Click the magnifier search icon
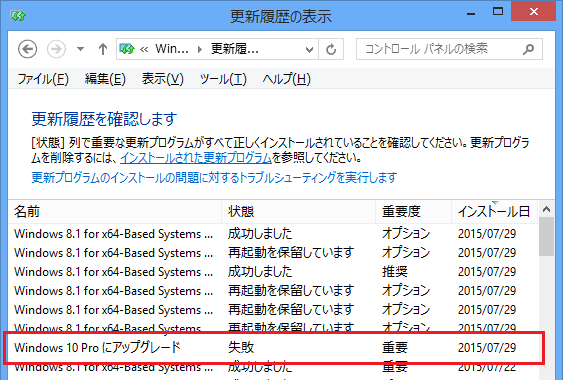 tap(528, 49)
